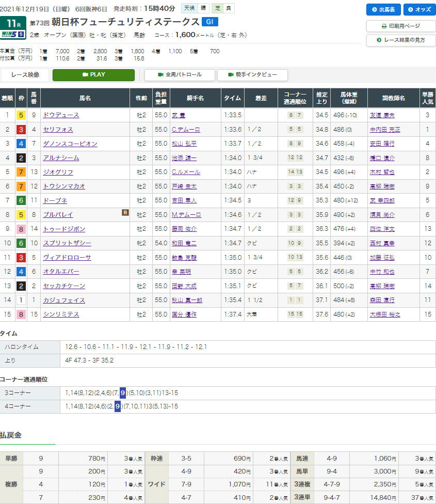
Task: Open the レース結果の見方 guide
Action: coord(400,40)
